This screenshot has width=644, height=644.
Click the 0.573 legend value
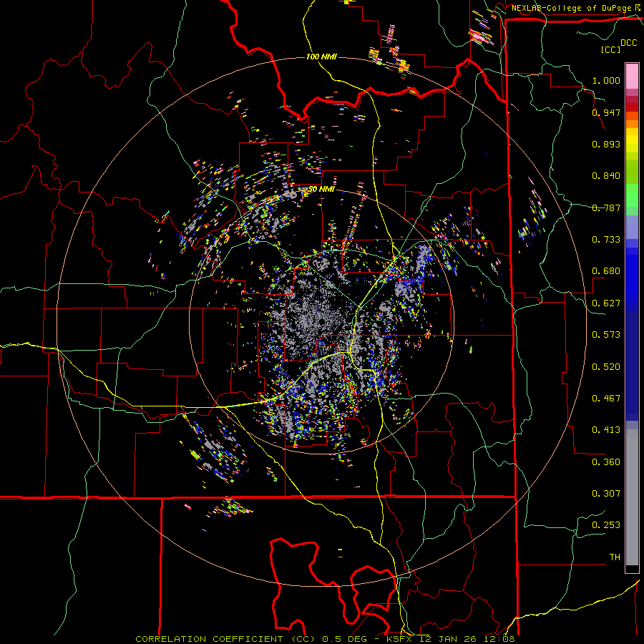click(606, 335)
